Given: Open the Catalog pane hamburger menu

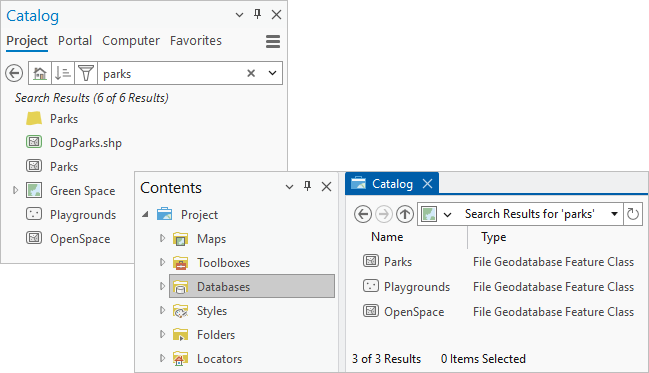Looking at the screenshot, I should (x=273, y=41).
